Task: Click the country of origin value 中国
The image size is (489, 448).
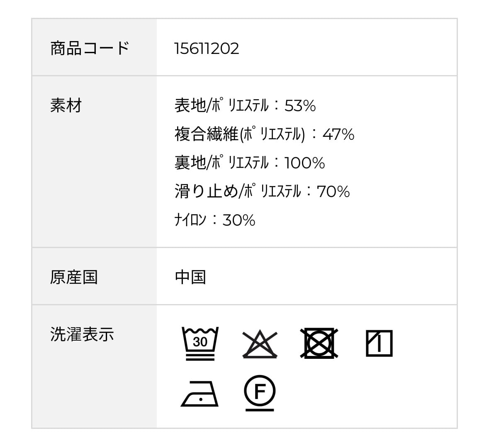Action: (x=190, y=277)
